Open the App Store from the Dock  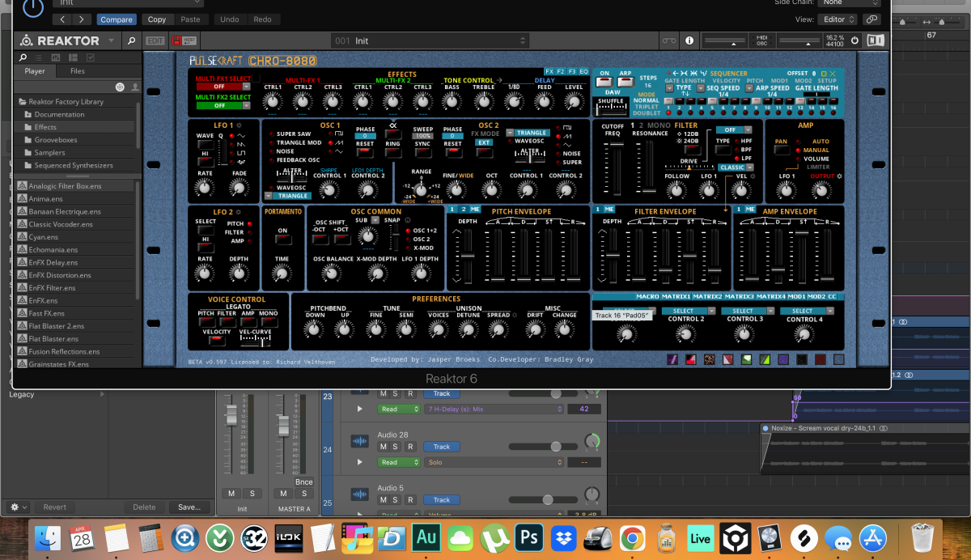tap(872, 537)
